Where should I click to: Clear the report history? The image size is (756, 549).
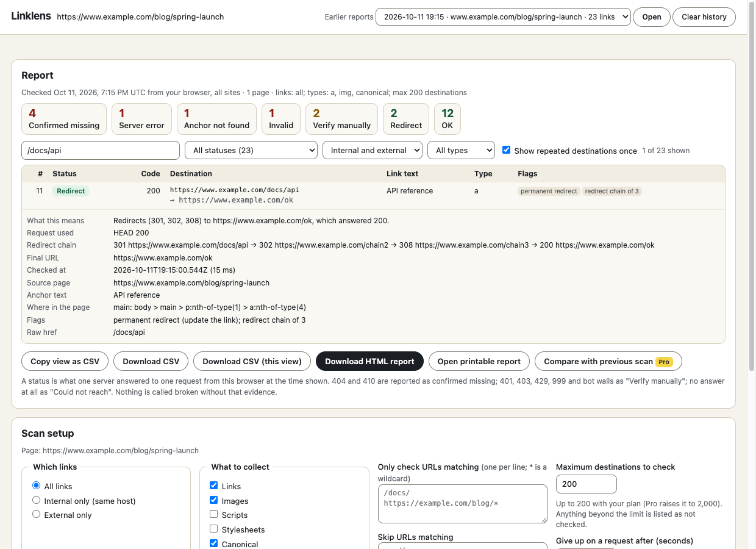704,17
